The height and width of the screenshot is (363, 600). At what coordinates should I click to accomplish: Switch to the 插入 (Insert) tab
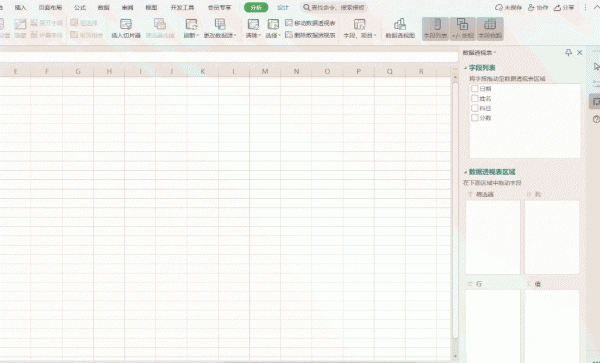[x=20, y=7]
